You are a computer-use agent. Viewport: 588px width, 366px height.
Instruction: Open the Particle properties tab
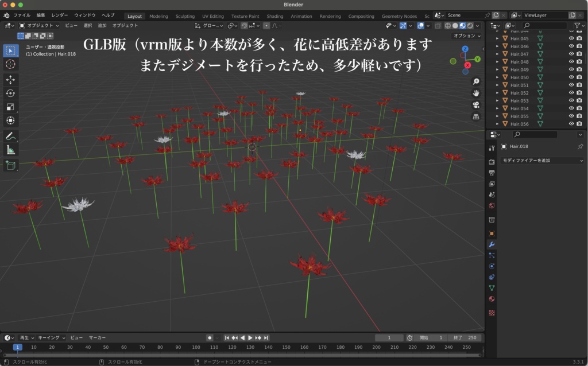pos(492,255)
